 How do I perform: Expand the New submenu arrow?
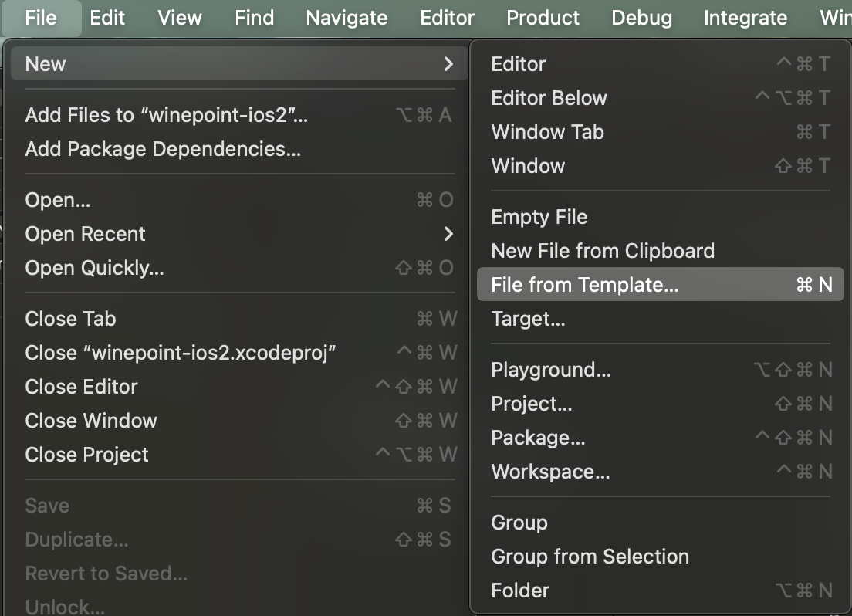tap(448, 64)
